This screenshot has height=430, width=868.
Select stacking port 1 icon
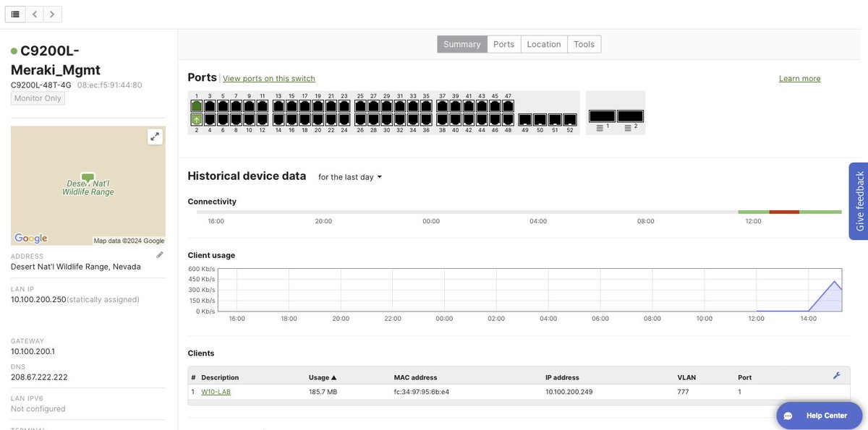pos(602,116)
